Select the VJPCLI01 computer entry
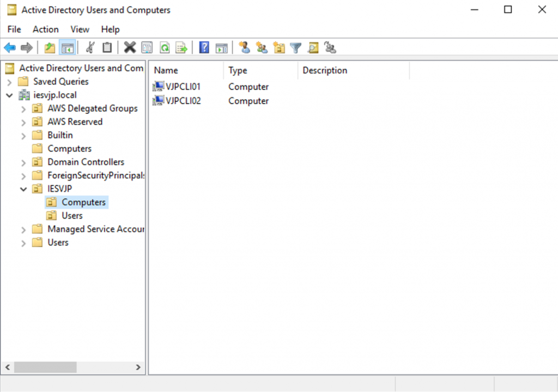 pyautogui.click(x=183, y=87)
